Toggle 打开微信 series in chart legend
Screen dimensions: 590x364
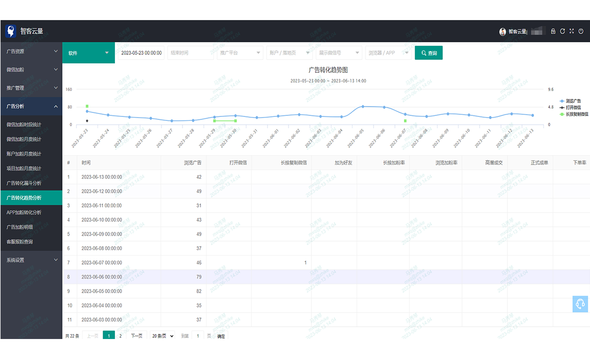coord(573,107)
